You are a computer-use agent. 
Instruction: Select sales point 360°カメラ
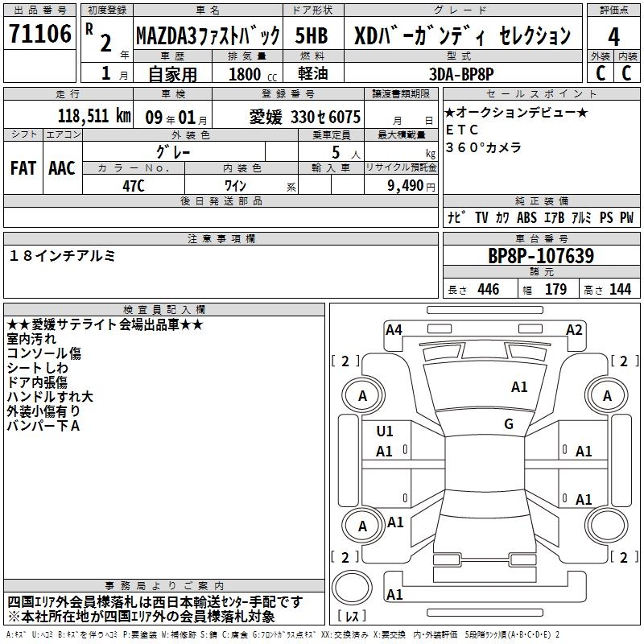pos(484,147)
